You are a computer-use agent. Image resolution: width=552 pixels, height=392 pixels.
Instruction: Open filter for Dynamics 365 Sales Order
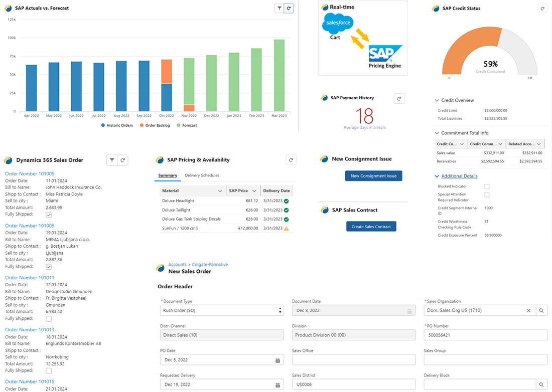[112, 160]
